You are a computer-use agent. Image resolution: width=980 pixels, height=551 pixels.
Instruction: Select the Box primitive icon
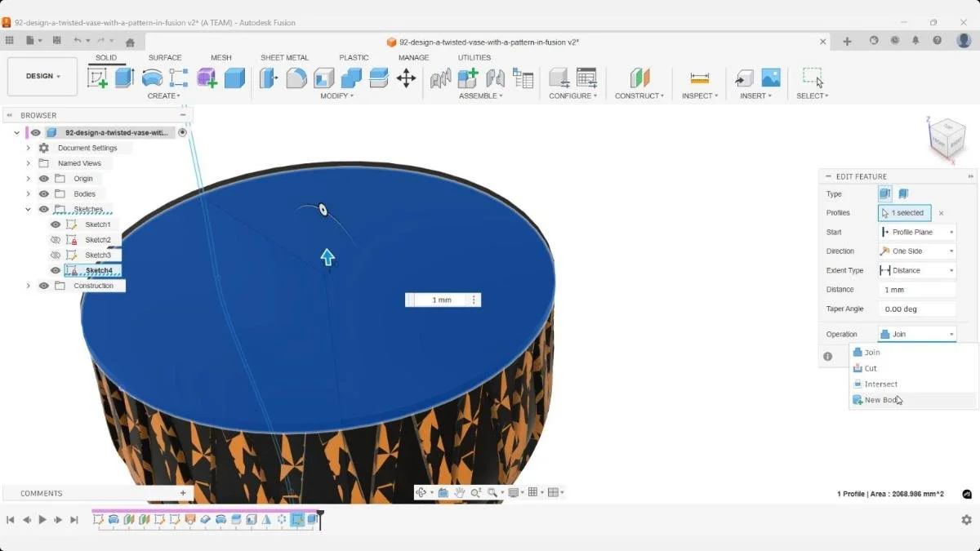click(x=234, y=78)
